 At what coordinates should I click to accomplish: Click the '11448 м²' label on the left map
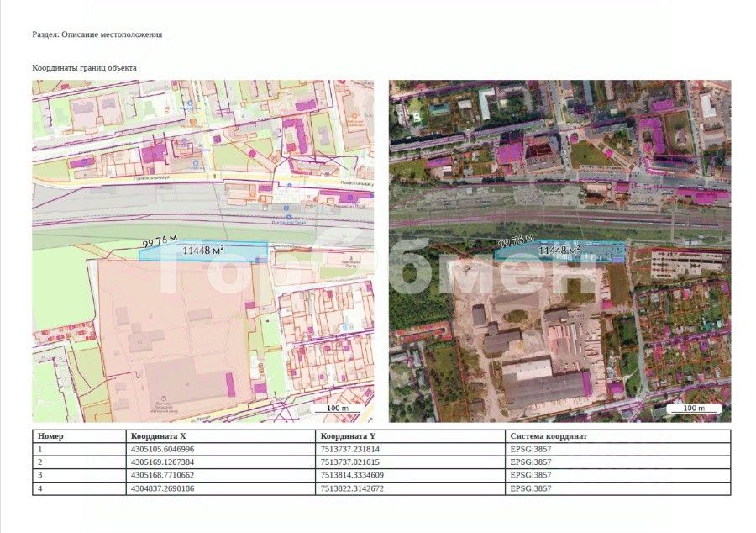[203, 251]
